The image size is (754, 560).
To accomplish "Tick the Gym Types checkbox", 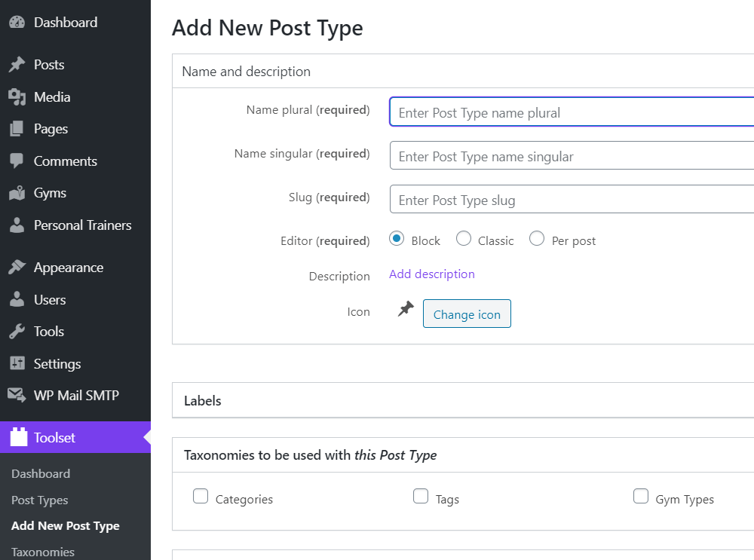I will click(x=641, y=497).
